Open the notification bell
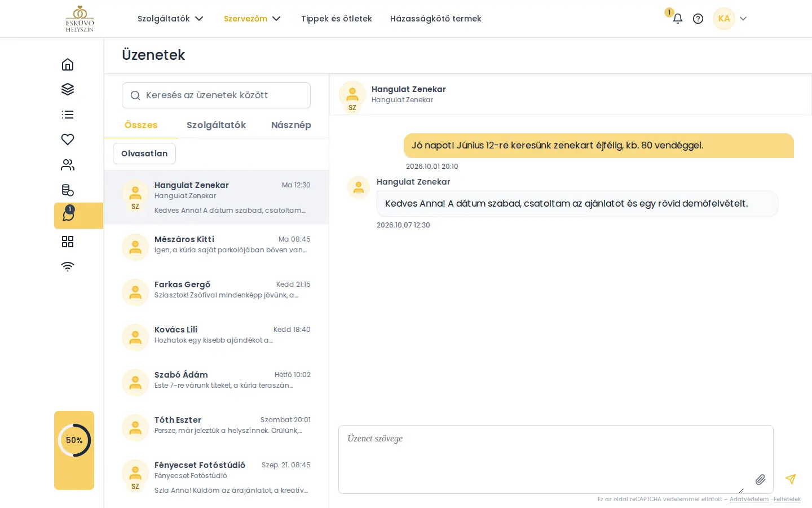This screenshot has width=812, height=508. point(678,19)
